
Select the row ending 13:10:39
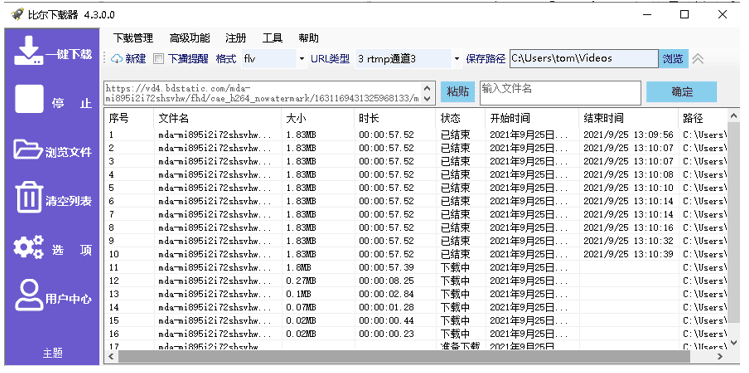pyautogui.click(x=416, y=255)
